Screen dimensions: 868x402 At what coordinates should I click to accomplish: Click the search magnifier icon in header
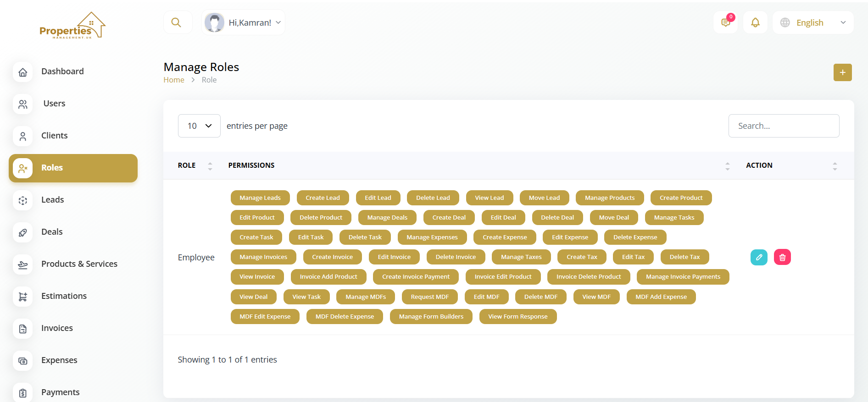(176, 22)
